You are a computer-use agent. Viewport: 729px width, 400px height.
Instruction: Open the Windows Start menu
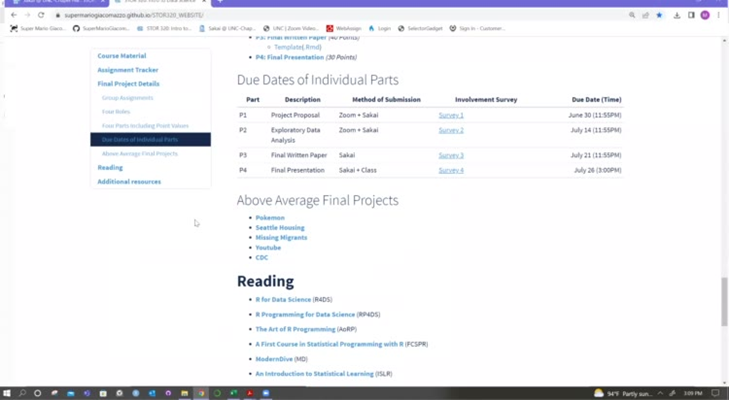7,393
